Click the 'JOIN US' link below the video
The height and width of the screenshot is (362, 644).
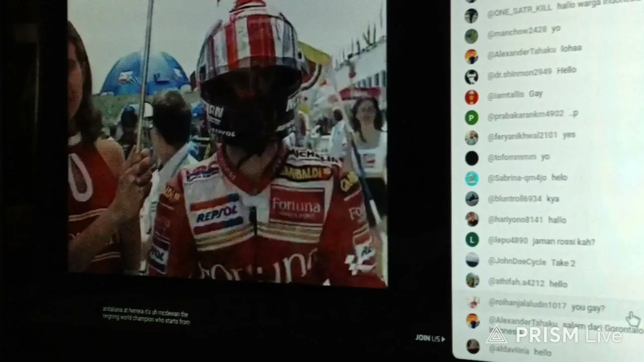[430, 338]
